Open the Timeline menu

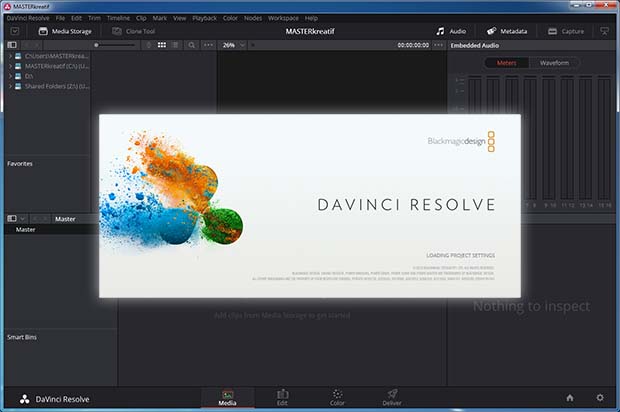118,18
